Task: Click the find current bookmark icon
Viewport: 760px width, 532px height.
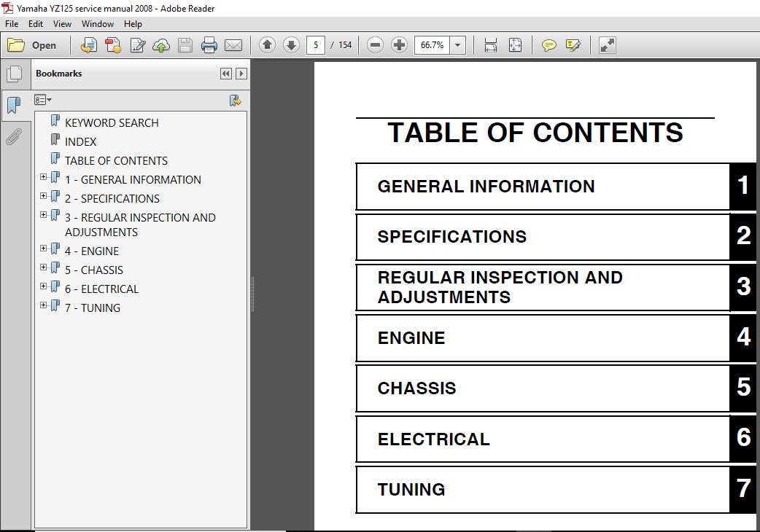Action: tap(235, 100)
